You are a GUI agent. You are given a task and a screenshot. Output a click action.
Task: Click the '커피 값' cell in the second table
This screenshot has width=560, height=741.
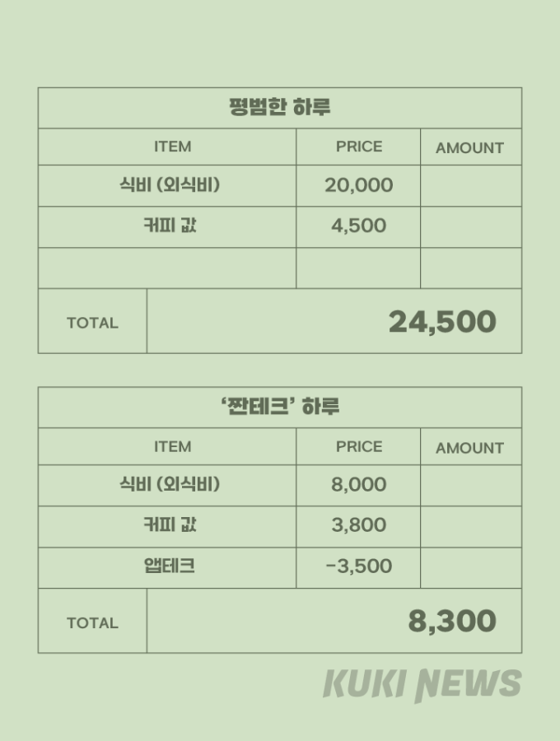pyautogui.click(x=170, y=524)
